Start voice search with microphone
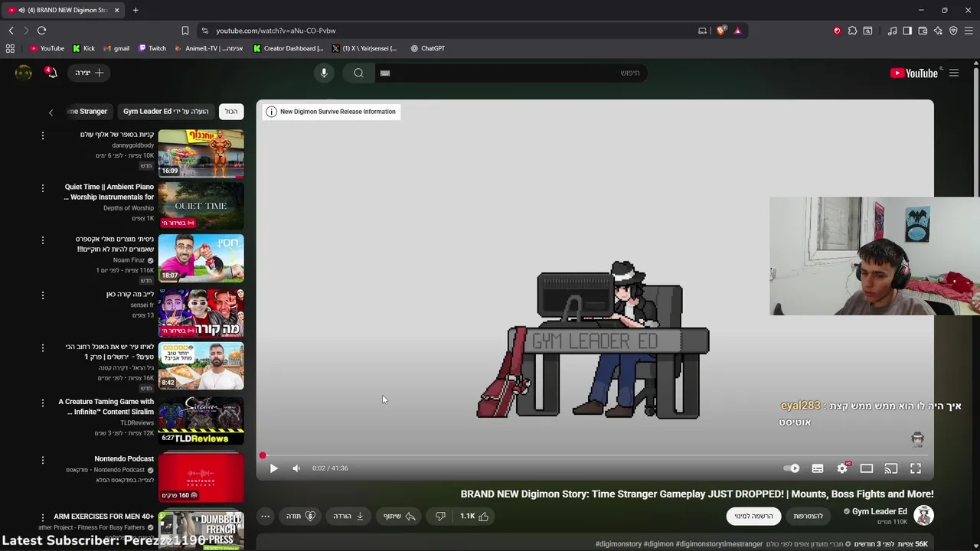 [324, 73]
